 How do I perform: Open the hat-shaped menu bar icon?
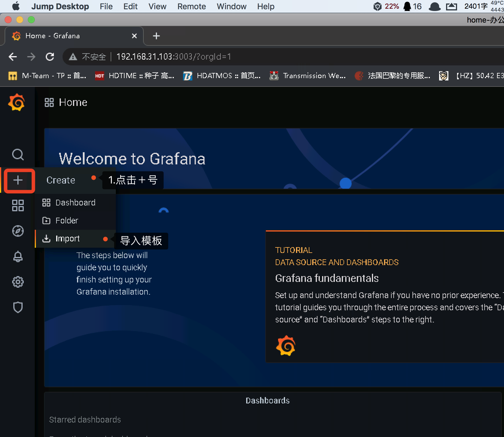434,6
